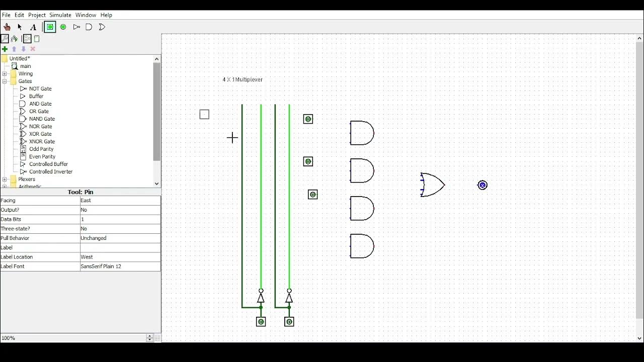This screenshot has height=362, width=644.
Task: Select Odd Parity component
Action: coord(41,149)
